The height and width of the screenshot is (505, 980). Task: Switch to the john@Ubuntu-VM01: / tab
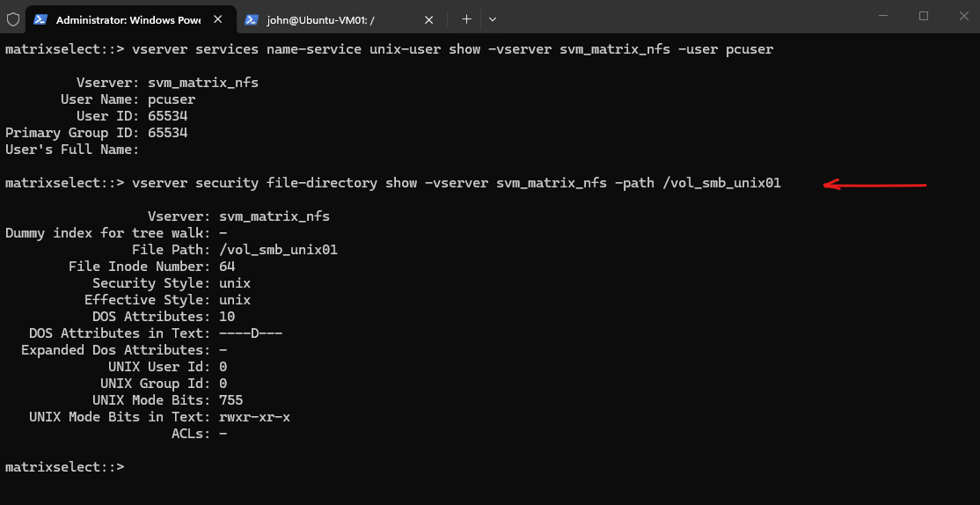click(x=320, y=20)
